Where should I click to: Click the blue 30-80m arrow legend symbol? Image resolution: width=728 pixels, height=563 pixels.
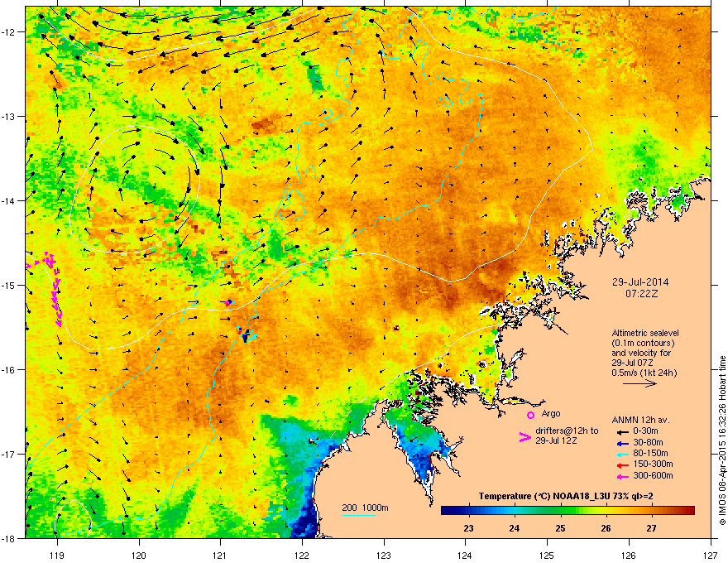pyautogui.click(x=622, y=444)
